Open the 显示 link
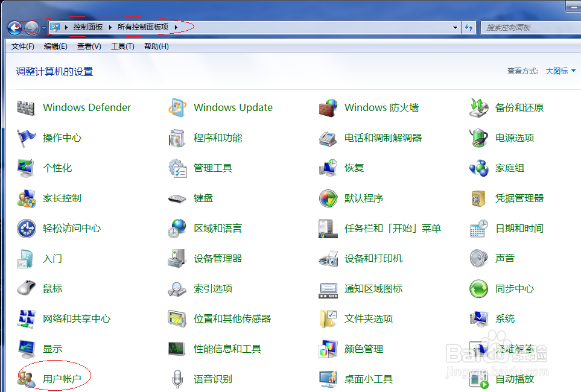Screen dimensions: 581x392 point(52,349)
